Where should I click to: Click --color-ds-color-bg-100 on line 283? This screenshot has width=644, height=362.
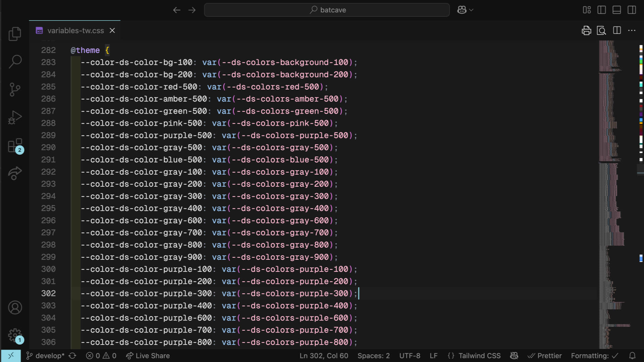[137, 62]
